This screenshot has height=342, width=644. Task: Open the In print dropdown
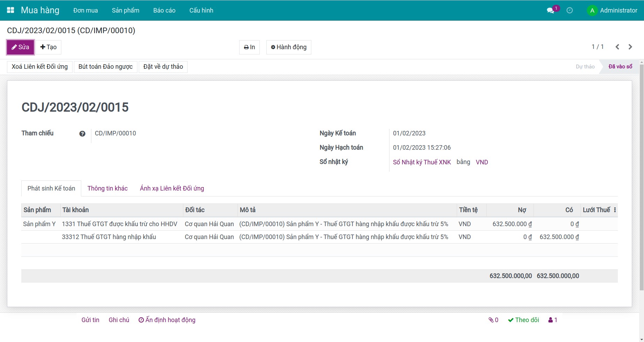(249, 47)
